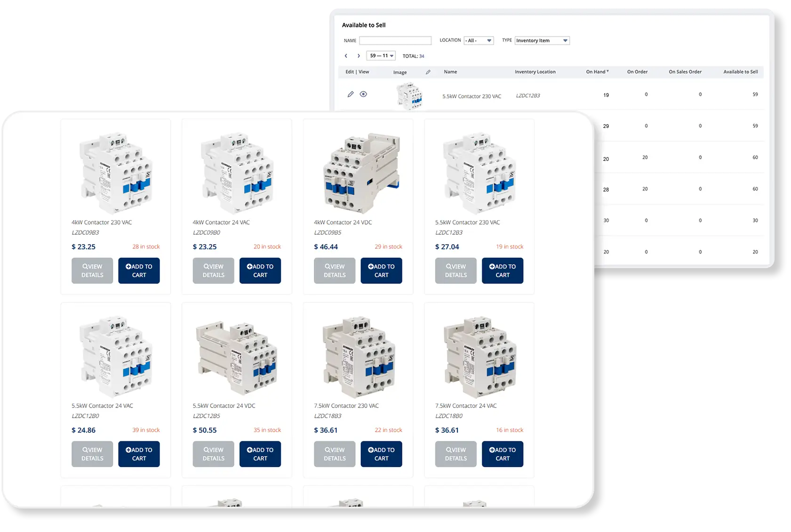Click the On Order column header
Screen dimensions: 791x532
(x=637, y=71)
